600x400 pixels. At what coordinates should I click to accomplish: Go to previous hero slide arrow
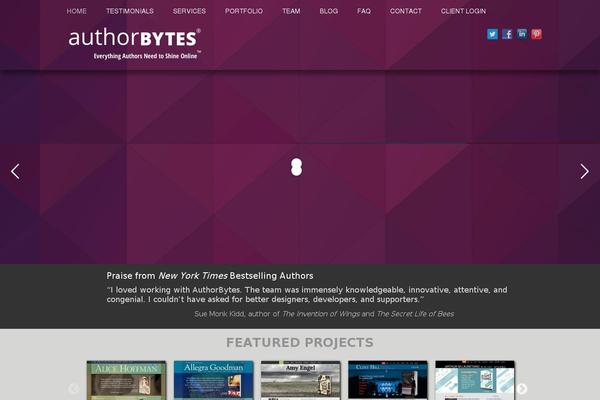[15, 171]
